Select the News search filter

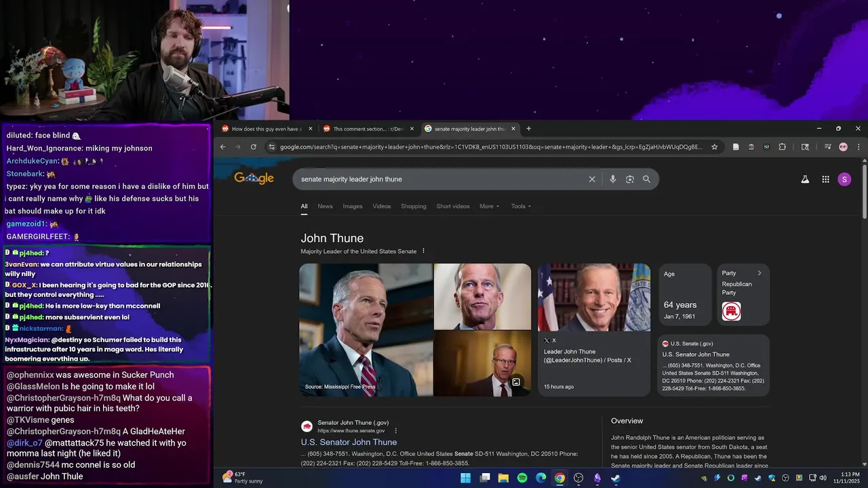pos(325,206)
